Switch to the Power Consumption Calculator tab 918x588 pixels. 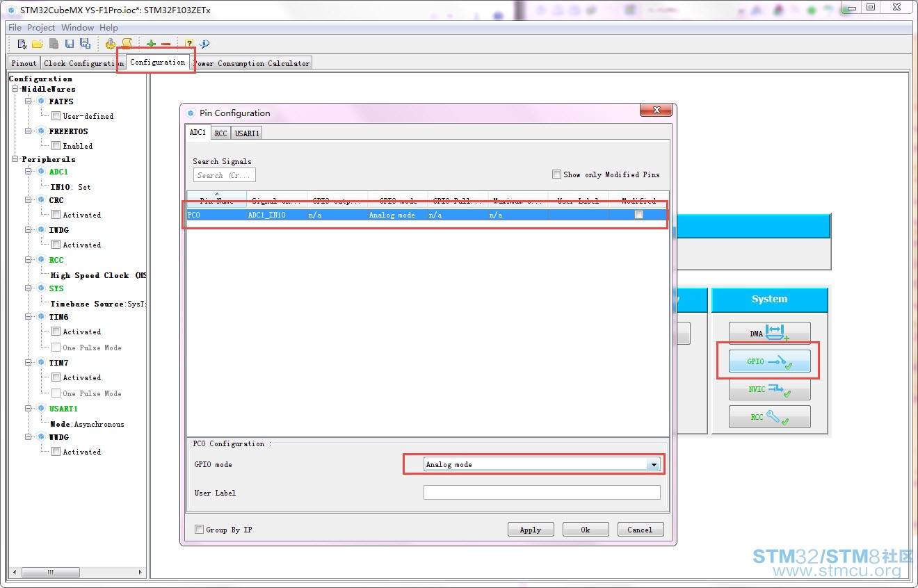[252, 63]
